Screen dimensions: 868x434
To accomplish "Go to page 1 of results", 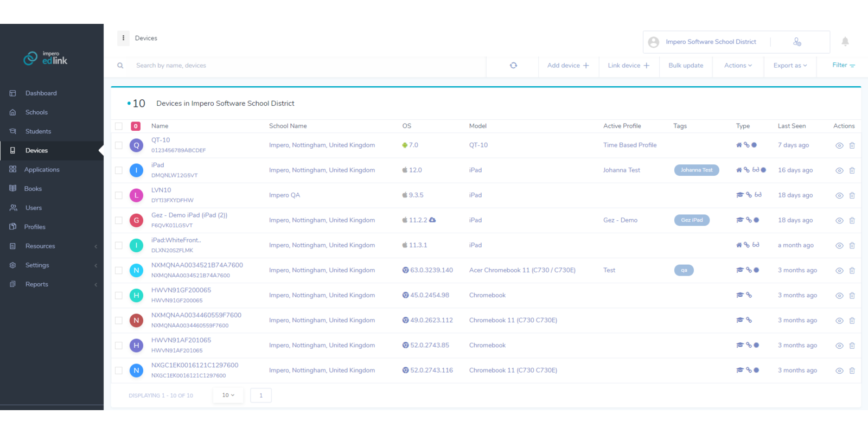I will pyautogui.click(x=261, y=395).
